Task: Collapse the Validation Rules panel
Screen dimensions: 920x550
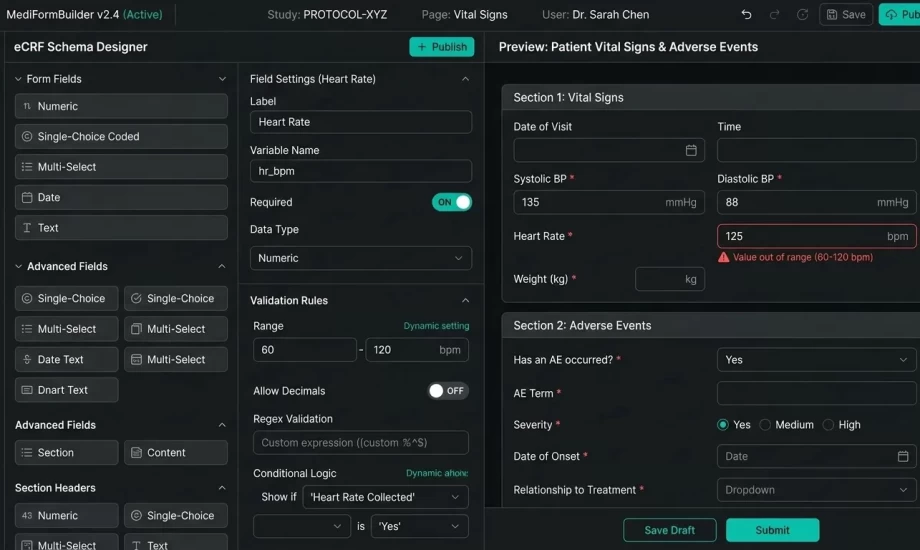Action: pyautogui.click(x=465, y=301)
